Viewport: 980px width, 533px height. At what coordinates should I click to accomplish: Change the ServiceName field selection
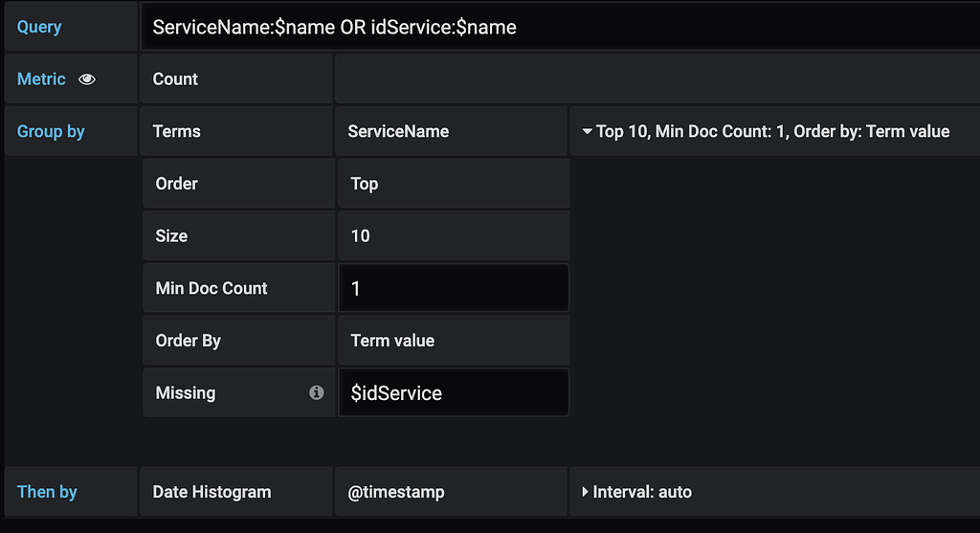pyautogui.click(x=397, y=132)
